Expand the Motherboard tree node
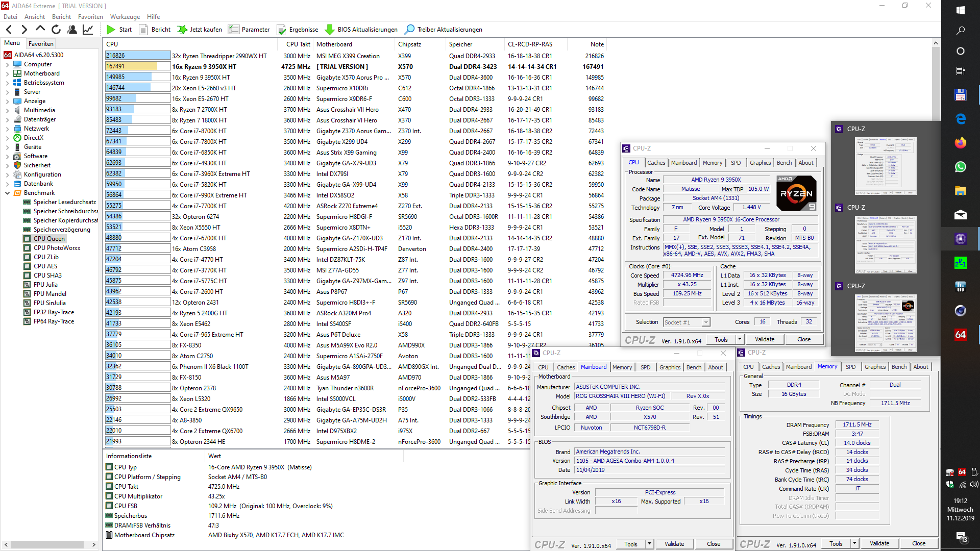 pos(7,73)
